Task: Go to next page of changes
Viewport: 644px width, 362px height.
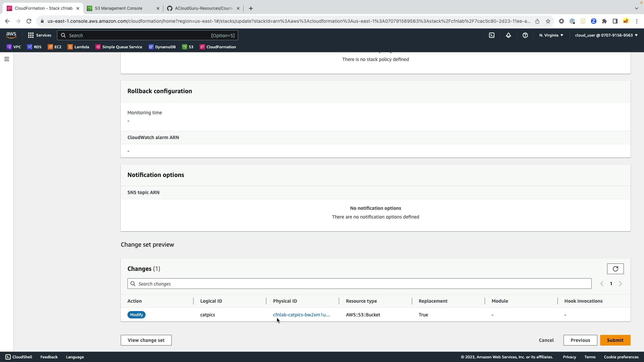Action: click(x=620, y=284)
